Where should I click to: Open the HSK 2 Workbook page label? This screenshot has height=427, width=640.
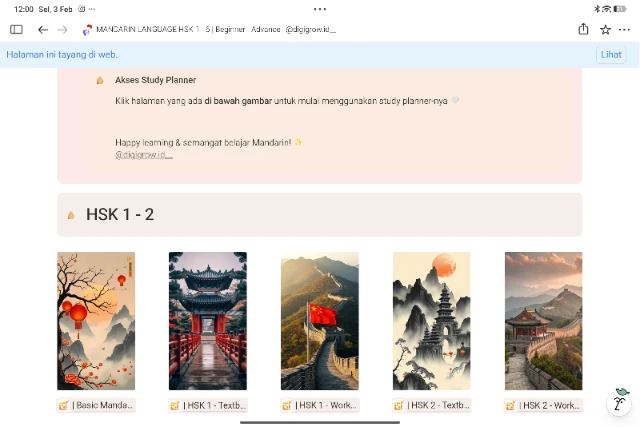coord(543,406)
